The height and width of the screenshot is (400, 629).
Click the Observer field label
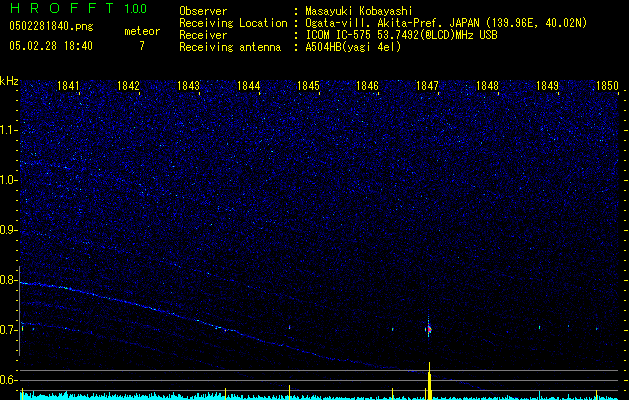(203, 11)
